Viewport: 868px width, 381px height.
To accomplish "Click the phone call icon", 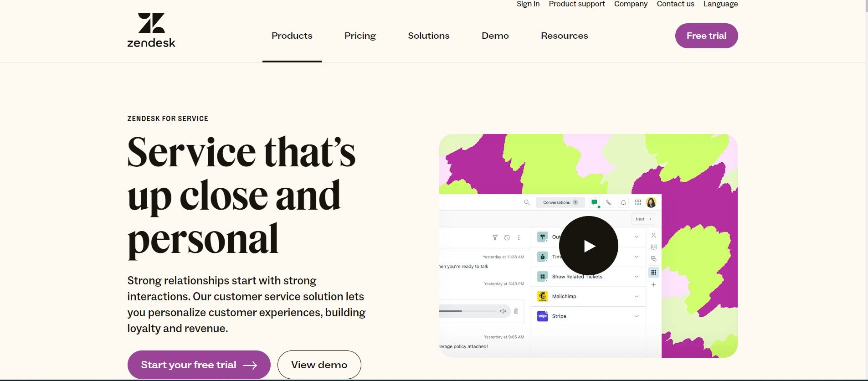I will click(609, 202).
